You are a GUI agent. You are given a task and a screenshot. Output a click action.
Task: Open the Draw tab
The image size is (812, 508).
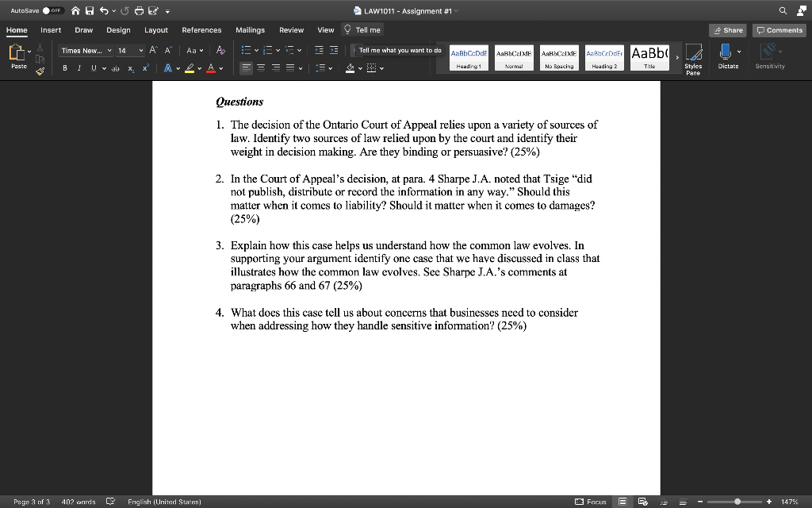tap(83, 30)
